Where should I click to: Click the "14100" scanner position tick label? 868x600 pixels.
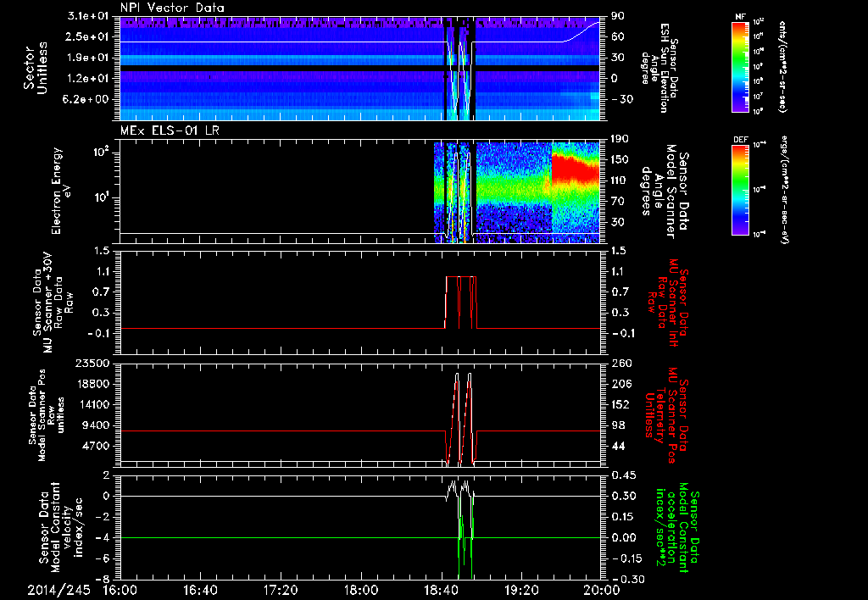pos(92,404)
